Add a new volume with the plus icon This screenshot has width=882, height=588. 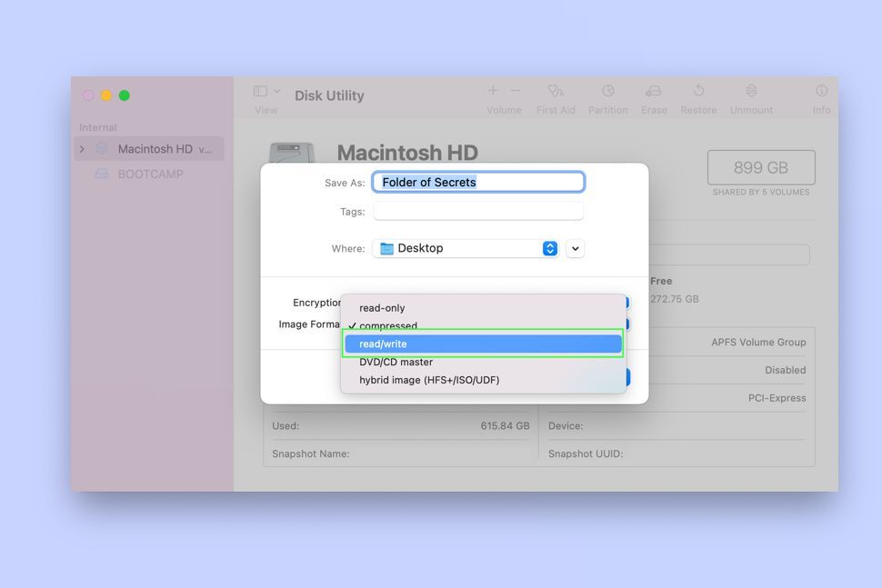tap(491, 92)
